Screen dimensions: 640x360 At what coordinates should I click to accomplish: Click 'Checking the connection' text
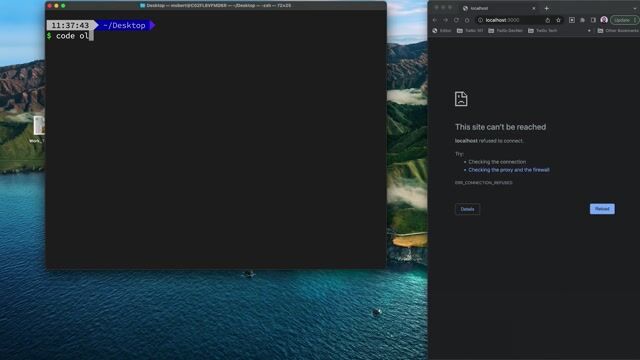click(x=497, y=162)
